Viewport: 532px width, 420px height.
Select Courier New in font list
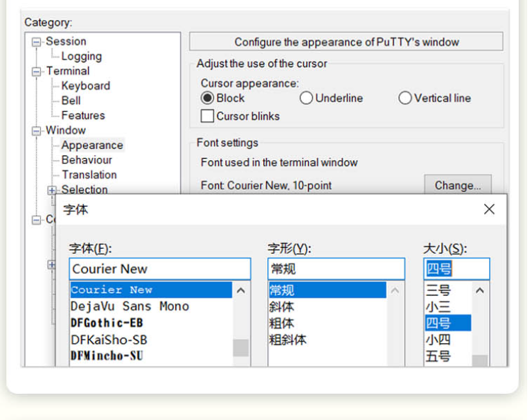click(x=151, y=290)
